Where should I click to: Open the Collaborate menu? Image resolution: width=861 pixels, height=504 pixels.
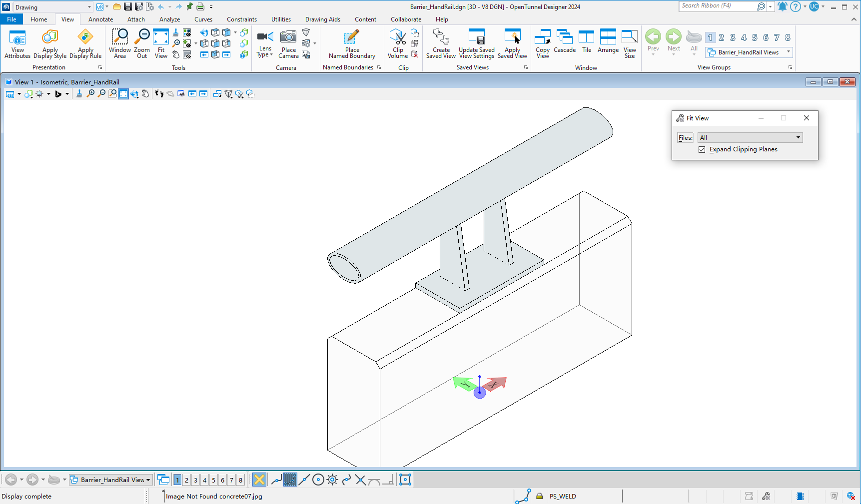pyautogui.click(x=405, y=19)
